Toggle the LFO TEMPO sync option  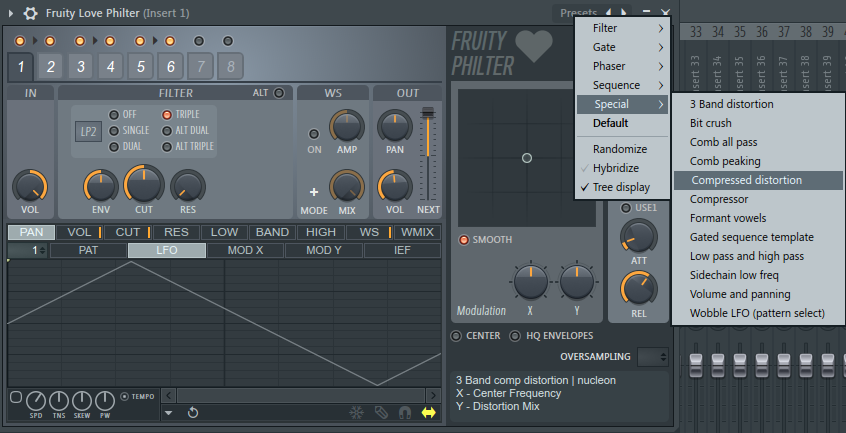point(125,396)
